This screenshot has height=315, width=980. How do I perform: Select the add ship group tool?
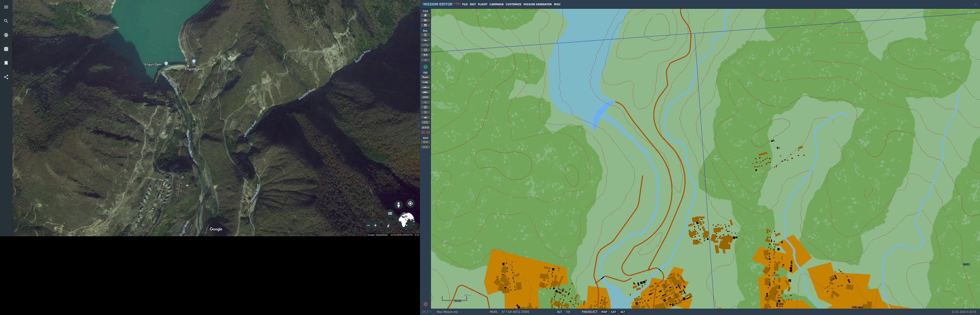coord(425,87)
